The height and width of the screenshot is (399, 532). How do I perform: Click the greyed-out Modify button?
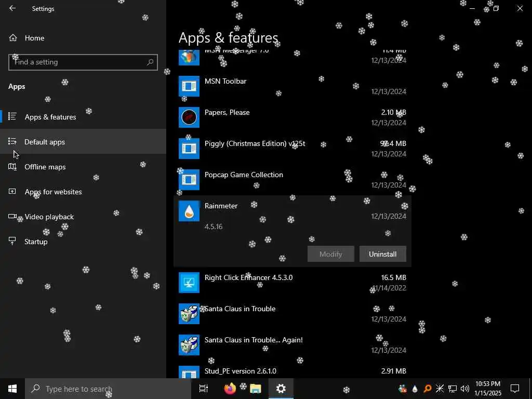(x=331, y=254)
